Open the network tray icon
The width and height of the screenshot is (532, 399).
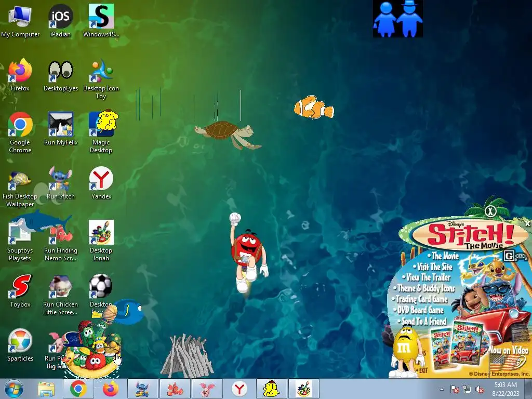467,389
